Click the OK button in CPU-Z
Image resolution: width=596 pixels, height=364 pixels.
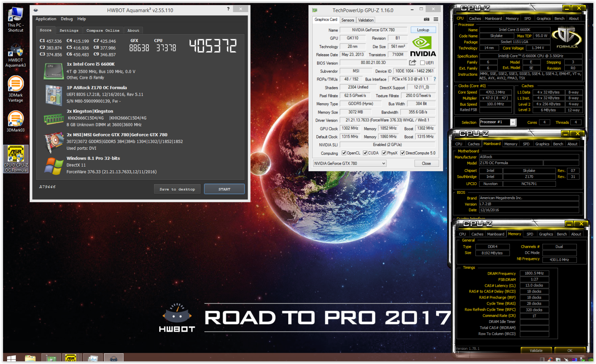570,351
